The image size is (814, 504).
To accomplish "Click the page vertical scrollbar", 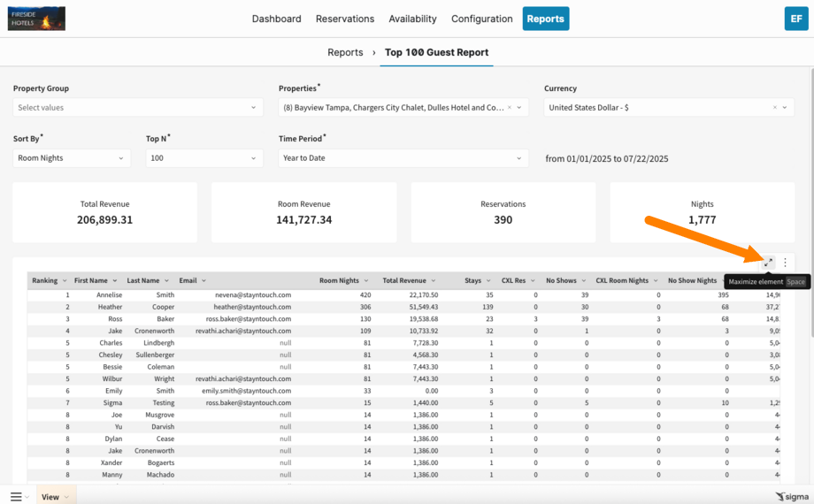I will (811, 202).
